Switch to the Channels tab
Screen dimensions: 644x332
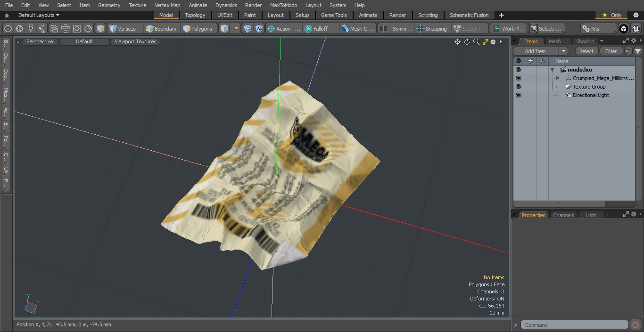click(563, 215)
